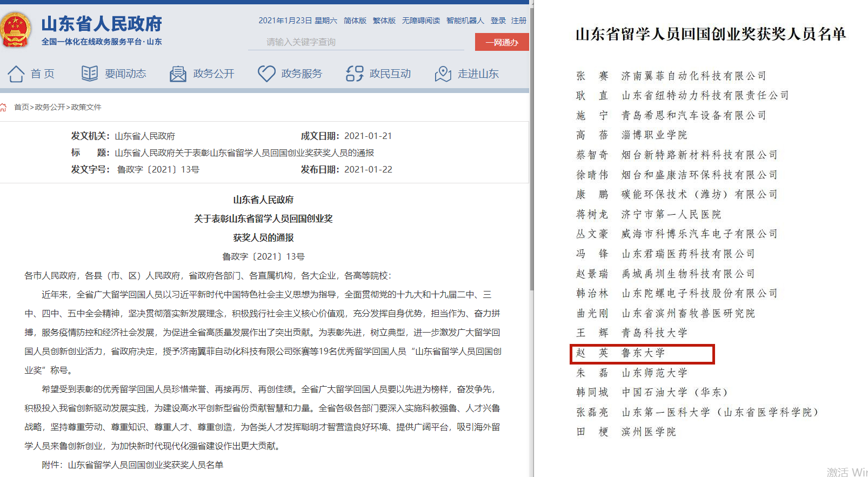This screenshot has height=477, width=868.
Task: Click the 政务公开 document icon
Action: click(178, 74)
